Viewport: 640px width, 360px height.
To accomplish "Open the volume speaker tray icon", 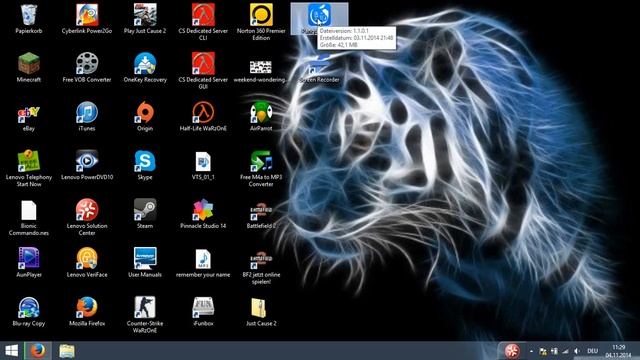I will [x=577, y=351].
